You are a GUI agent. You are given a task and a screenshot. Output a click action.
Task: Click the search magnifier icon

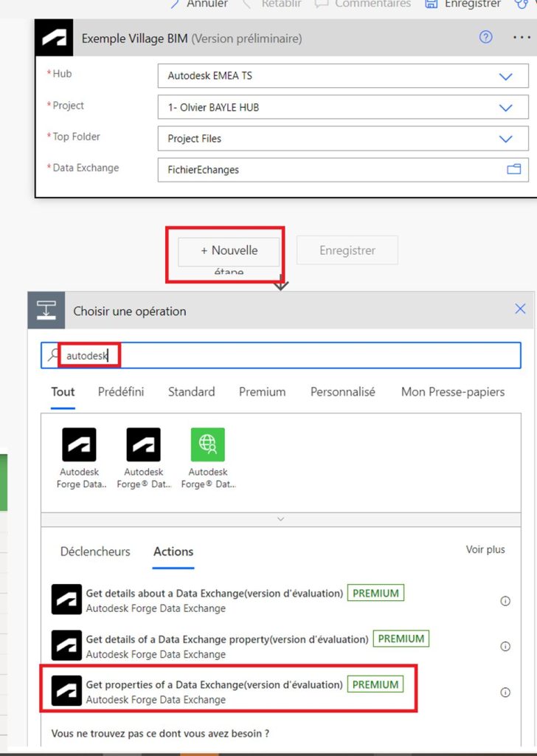point(53,355)
